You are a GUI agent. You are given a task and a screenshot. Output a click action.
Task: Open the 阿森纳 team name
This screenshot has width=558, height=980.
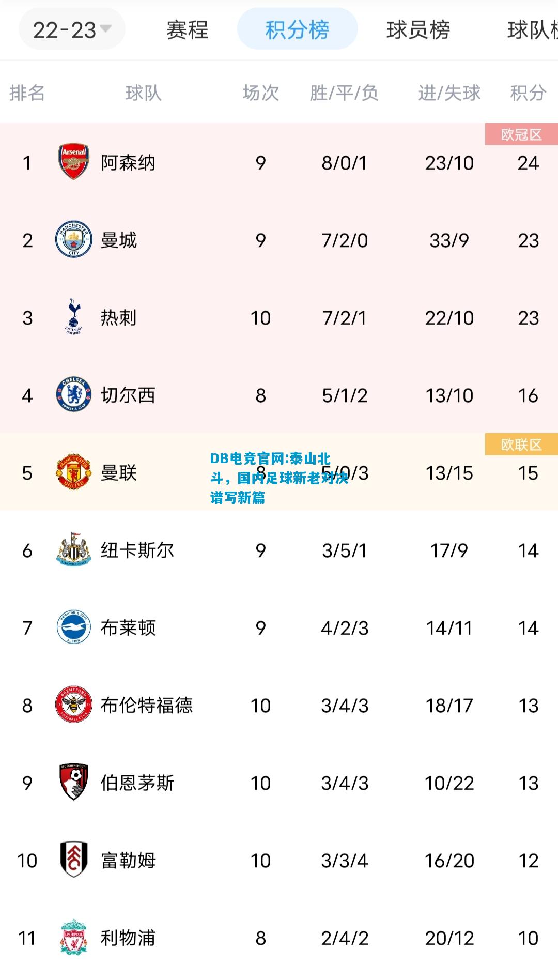[128, 163]
